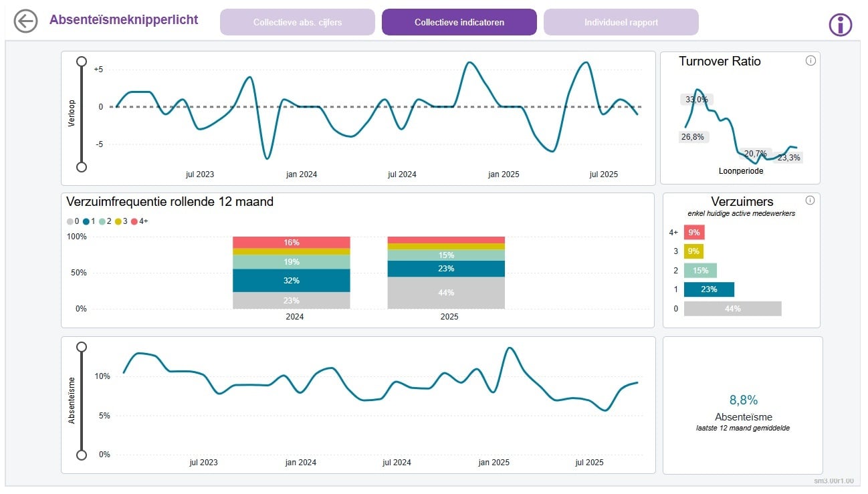Click the red 4+ legend marker
Image resolution: width=868 pixels, height=494 pixels.
(134, 221)
